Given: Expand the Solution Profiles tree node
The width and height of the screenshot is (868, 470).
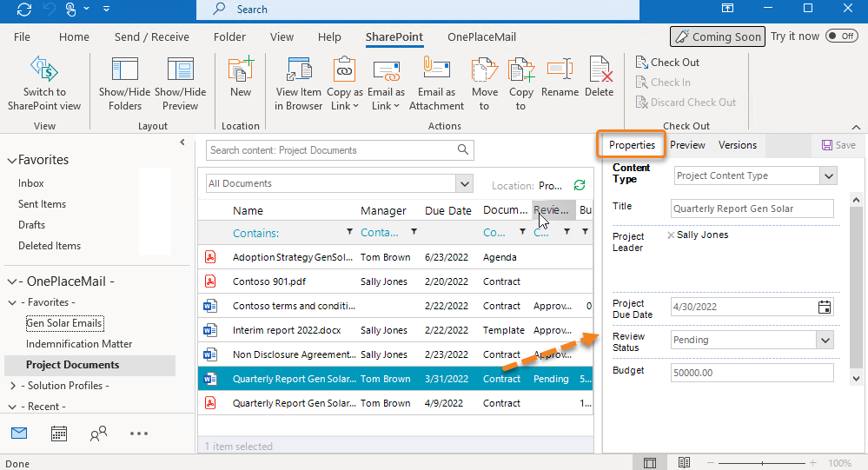Looking at the screenshot, I should tap(13, 386).
